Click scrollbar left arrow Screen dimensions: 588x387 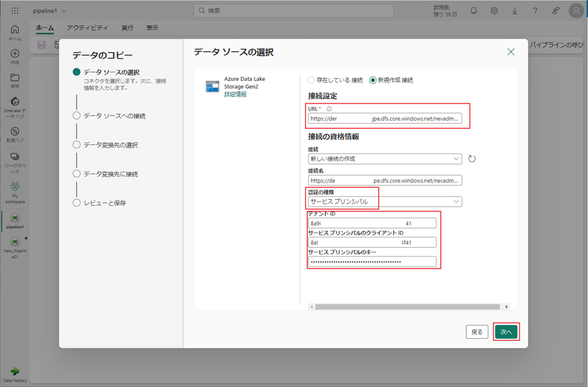point(312,307)
